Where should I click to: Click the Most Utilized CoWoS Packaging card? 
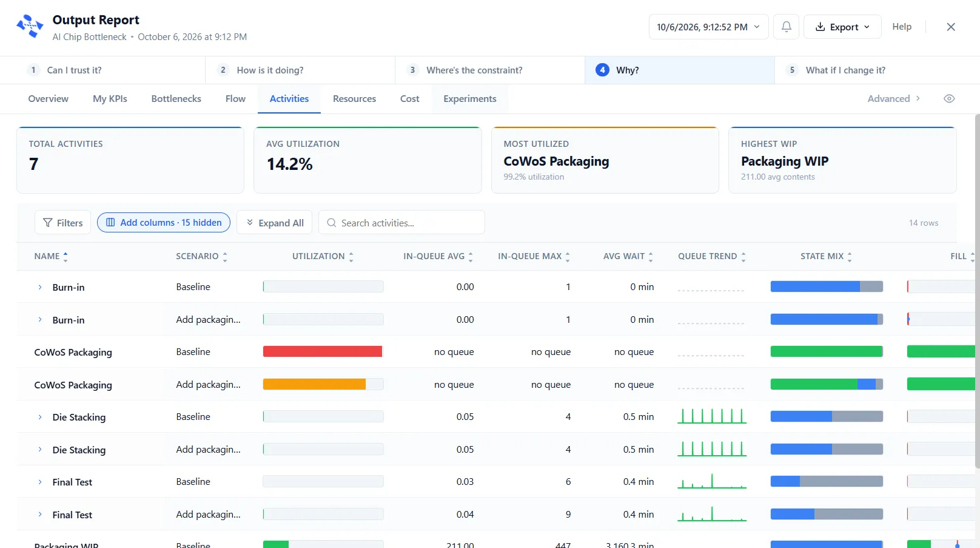(x=605, y=160)
